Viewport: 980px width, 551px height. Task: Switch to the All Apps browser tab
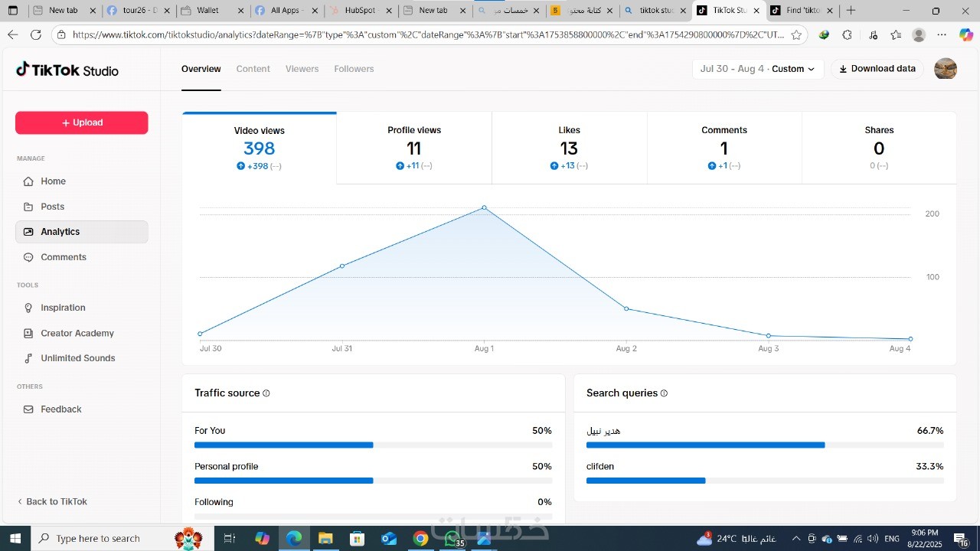point(285,11)
